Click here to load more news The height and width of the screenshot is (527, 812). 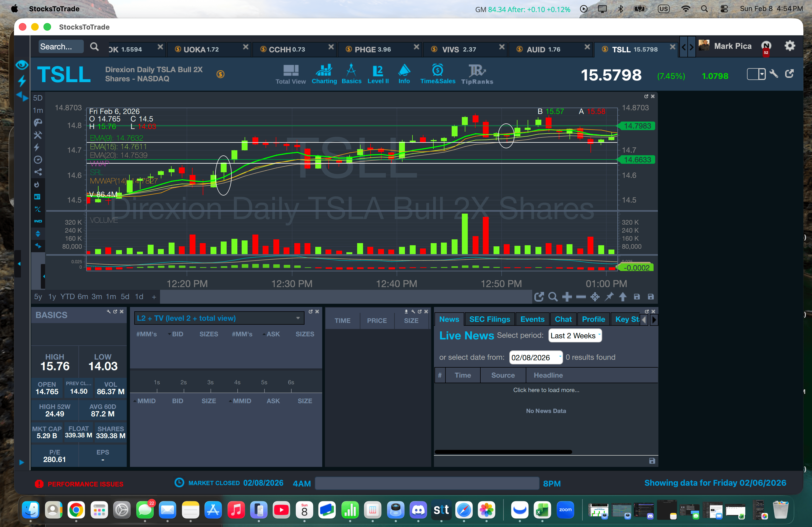(x=546, y=390)
